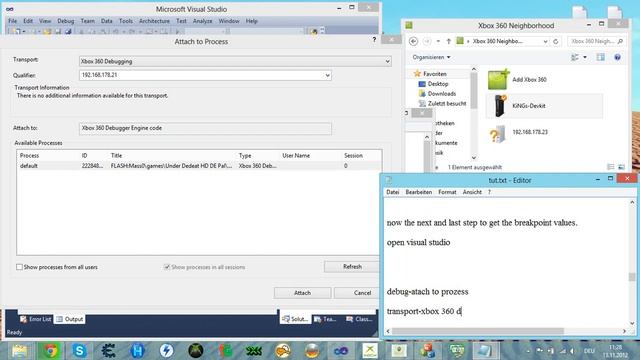Select the default process row
640x360 pixels.
pos(199,166)
